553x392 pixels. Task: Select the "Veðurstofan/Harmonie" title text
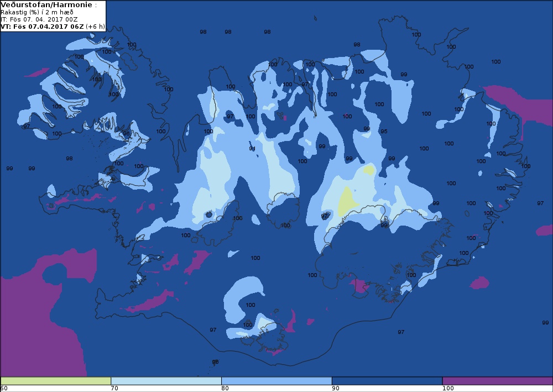[x=47, y=5]
